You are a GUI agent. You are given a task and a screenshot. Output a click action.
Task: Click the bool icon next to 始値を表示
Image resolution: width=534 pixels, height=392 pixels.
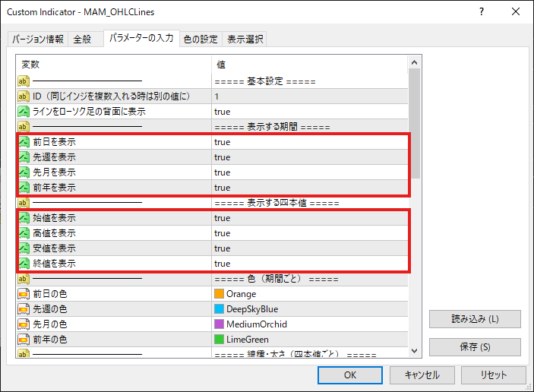(x=24, y=218)
